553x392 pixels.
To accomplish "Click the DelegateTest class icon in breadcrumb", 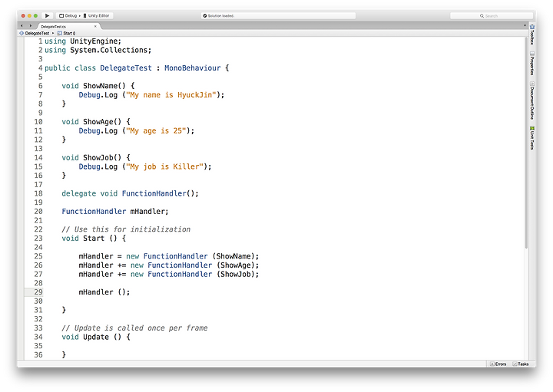I will [x=22, y=33].
